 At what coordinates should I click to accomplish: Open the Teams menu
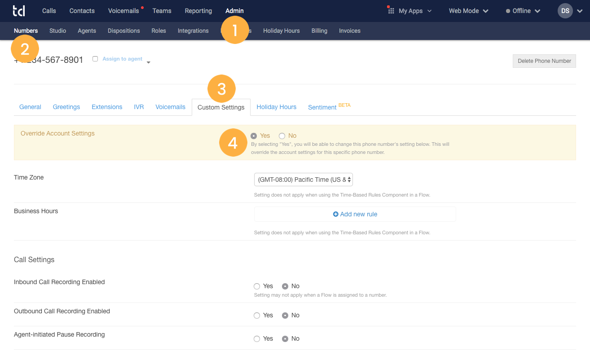162,11
